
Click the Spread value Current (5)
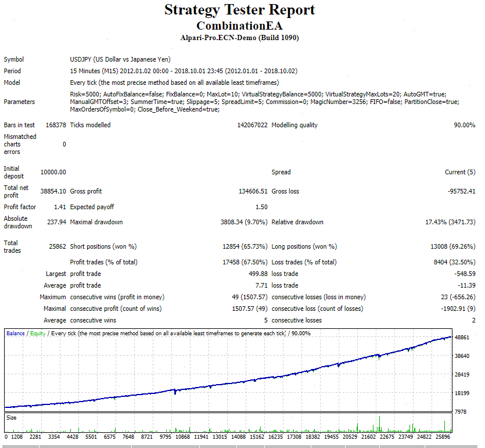[460, 172]
